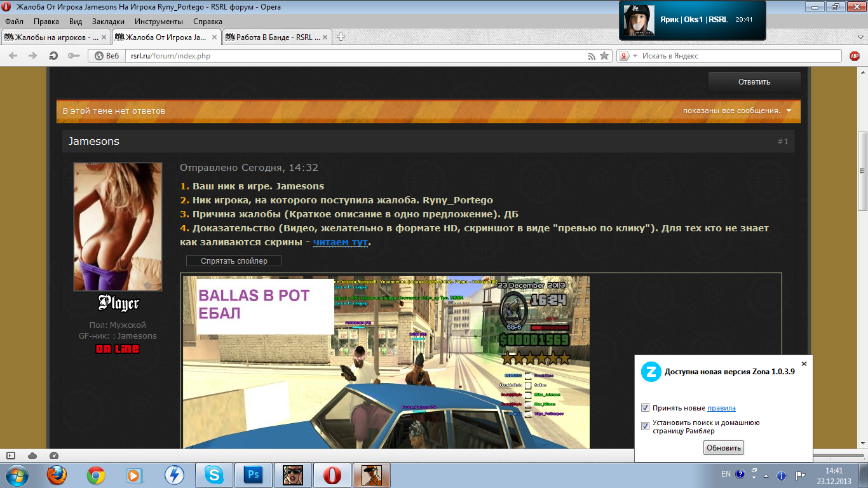Switch to Opera in the taskbar
868x488 pixels.
[x=332, y=475]
